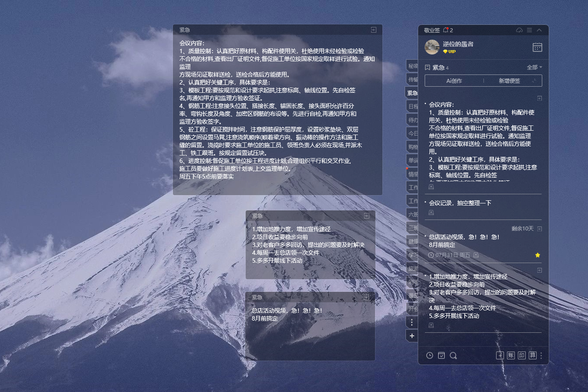Click the user avatar picture
The image size is (588, 392).
[x=432, y=47]
